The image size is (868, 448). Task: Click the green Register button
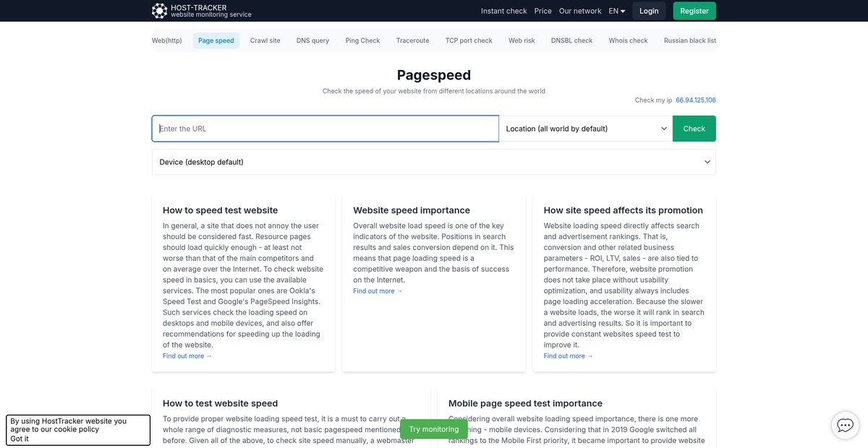[694, 11]
